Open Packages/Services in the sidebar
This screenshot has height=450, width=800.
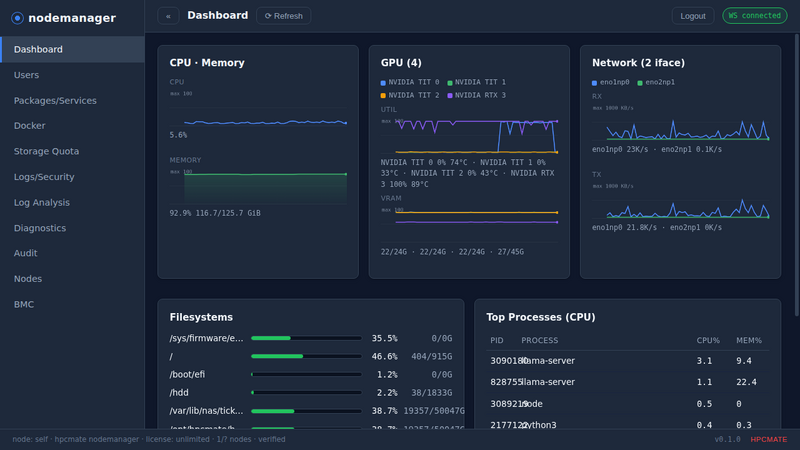point(72,101)
